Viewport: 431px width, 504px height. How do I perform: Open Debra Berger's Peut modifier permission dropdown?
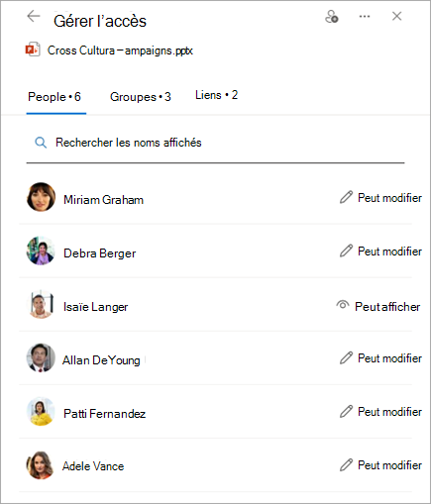coord(380,252)
